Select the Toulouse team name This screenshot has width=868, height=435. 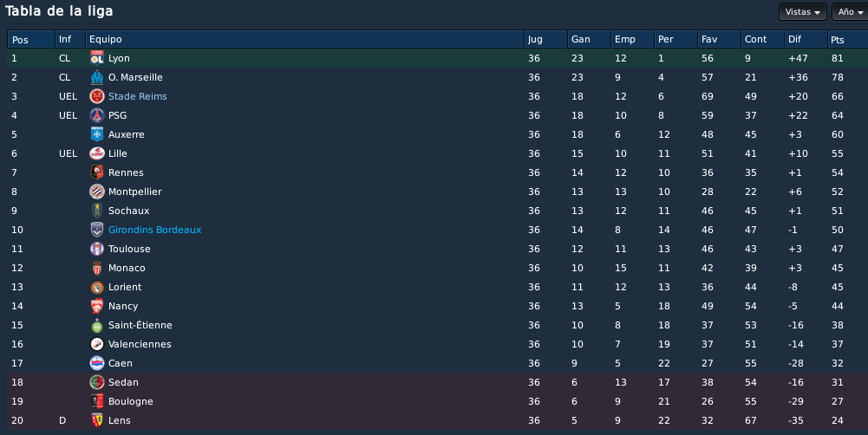tap(129, 249)
